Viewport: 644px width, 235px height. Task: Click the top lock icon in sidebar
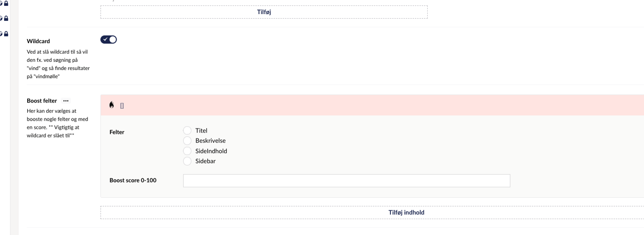point(6,4)
